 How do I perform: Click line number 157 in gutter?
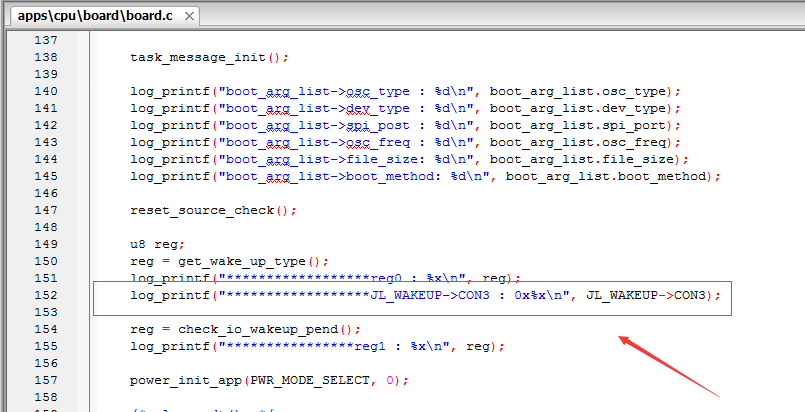pos(46,380)
